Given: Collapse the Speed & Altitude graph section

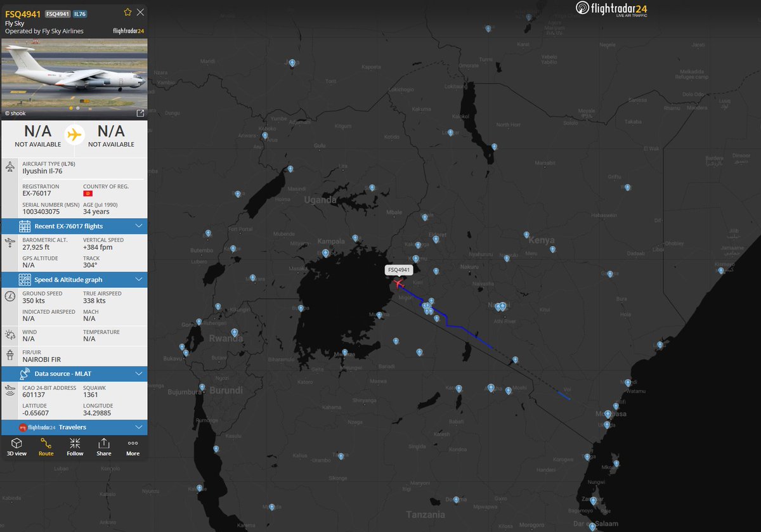Looking at the screenshot, I should pos(74,280).
